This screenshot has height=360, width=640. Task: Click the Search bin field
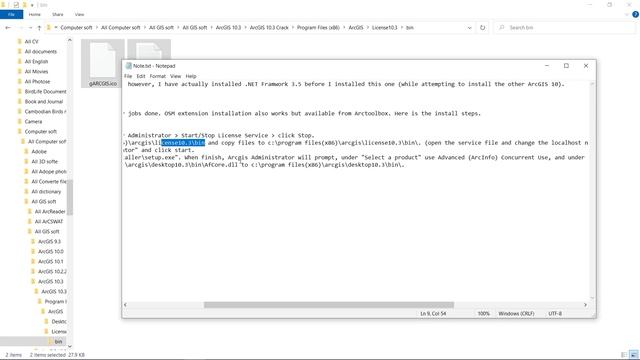pos(565,28)
